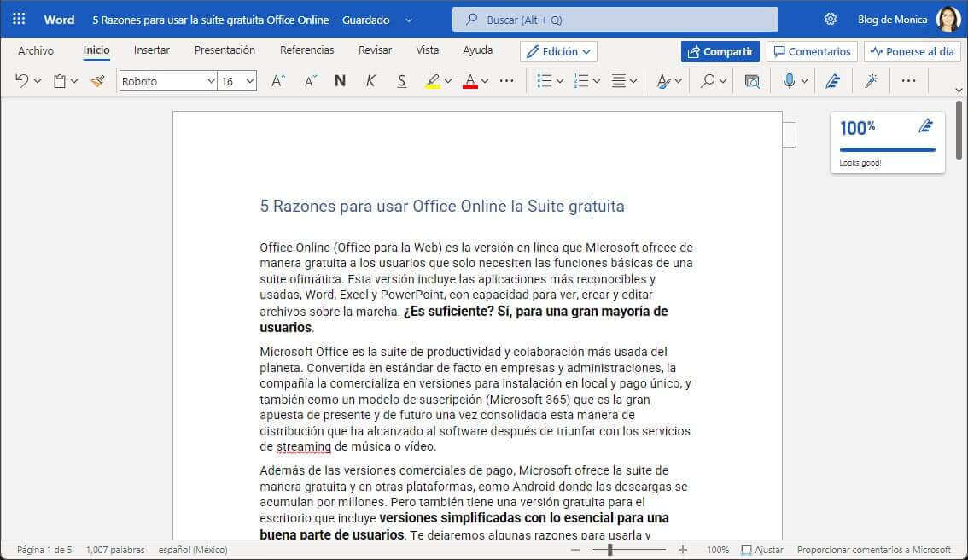
Task: Select the Format Painter tool
Action: tap(96, 80)
